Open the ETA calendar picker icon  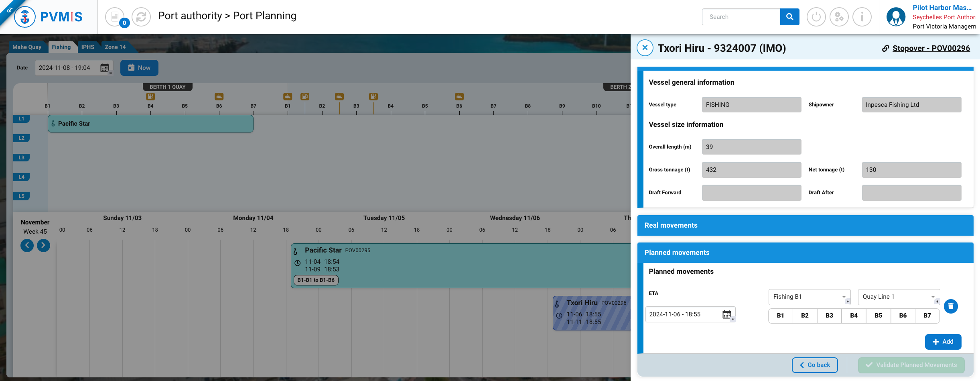tap(726, 314)
